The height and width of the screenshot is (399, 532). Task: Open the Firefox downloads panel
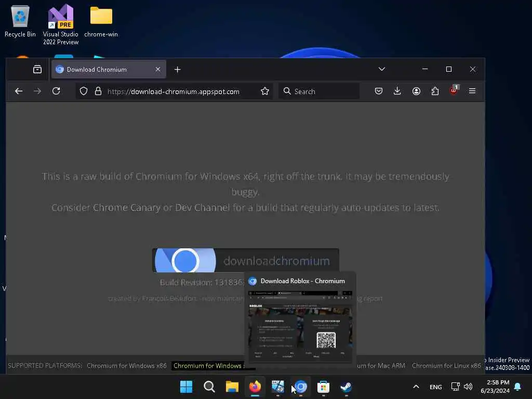coord(397,91)
